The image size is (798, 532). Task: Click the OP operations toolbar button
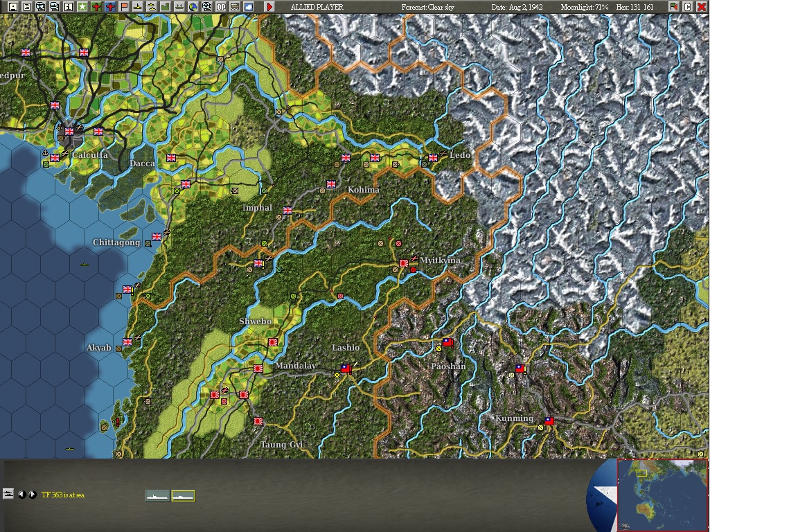pos(221,7)
